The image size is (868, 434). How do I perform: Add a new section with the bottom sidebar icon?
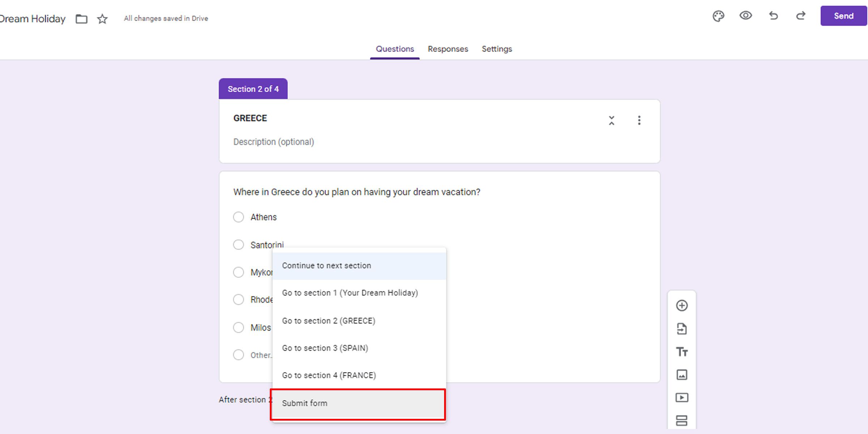pyautogui.click(x=682, y=421)
